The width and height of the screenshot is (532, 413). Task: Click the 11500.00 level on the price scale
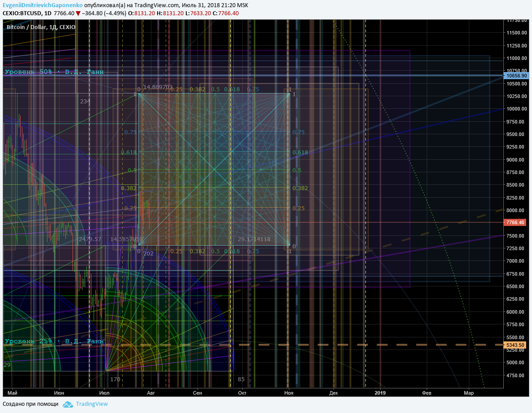click(517, 33)
